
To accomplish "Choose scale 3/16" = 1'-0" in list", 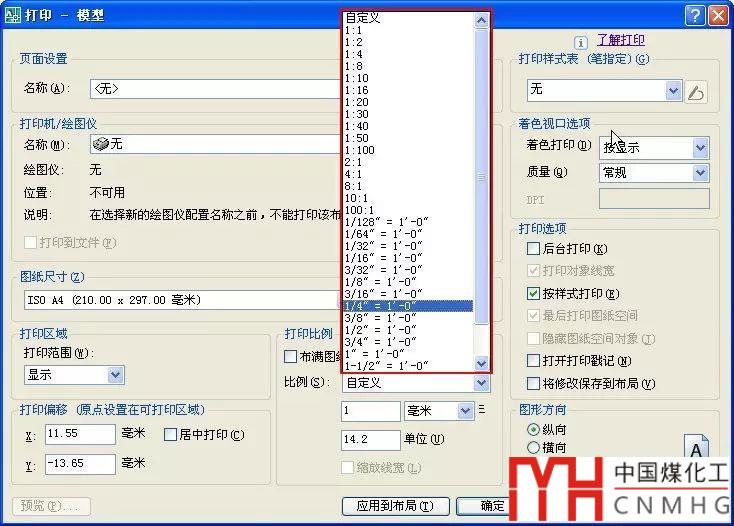I will tap(408, 294).
